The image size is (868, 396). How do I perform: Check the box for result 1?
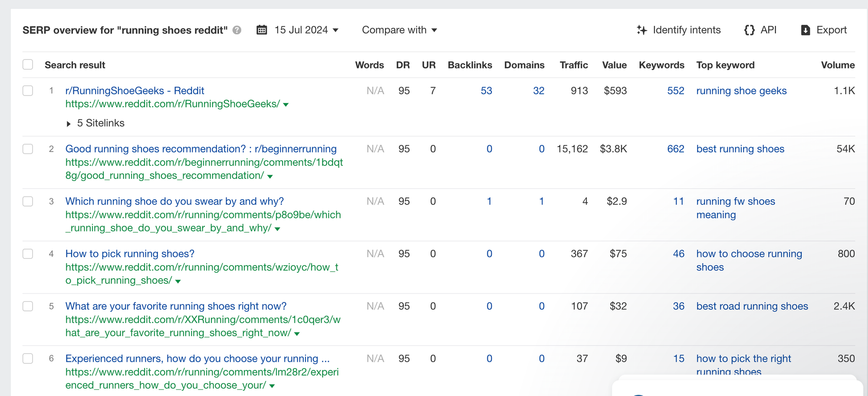[x=28, y=91]
